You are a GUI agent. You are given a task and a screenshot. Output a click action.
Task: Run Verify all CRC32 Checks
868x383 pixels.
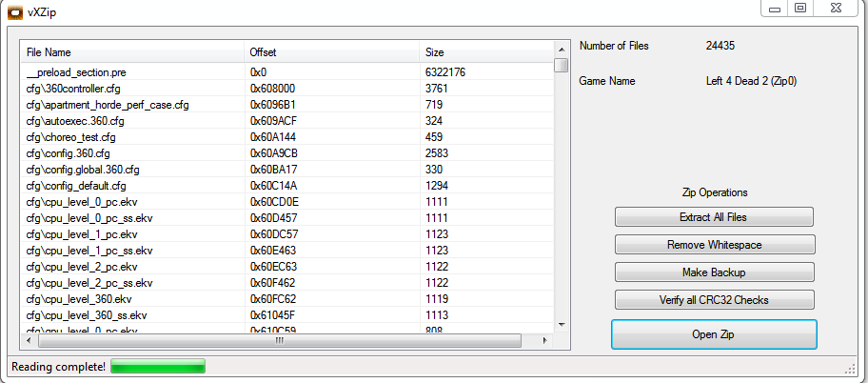(x=714, y=300)
